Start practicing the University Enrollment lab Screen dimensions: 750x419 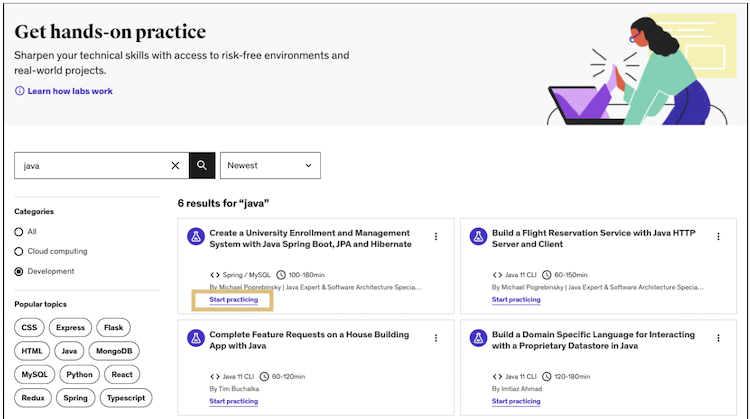click(x=234, y=299)
